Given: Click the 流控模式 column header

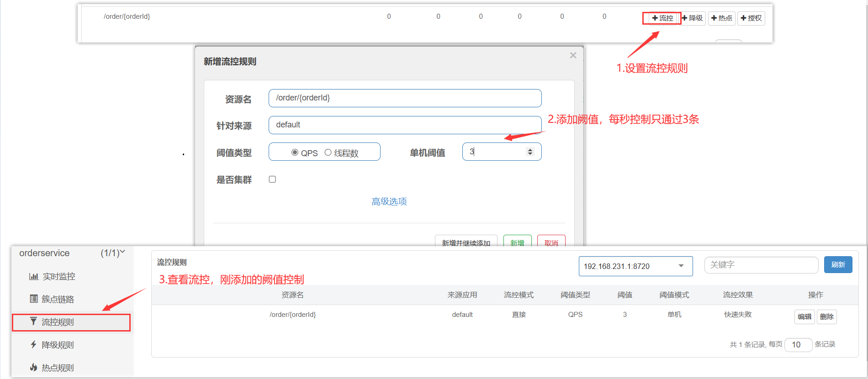Looking at the screenshot, I should point(519,295).
